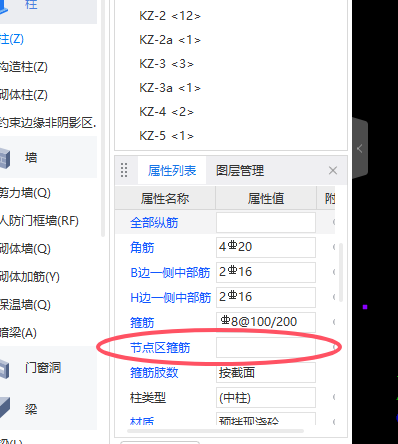Switch to the 属性列表 tab
This screenshot has width=398, height=444.
click(172, 171)
